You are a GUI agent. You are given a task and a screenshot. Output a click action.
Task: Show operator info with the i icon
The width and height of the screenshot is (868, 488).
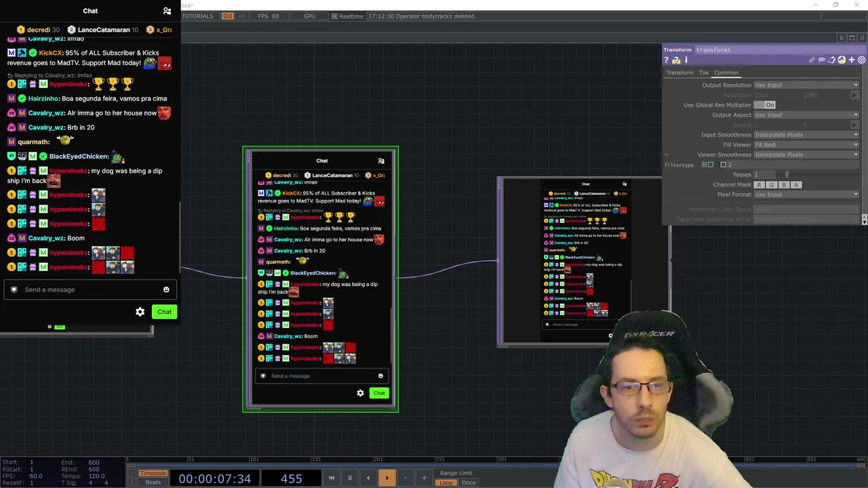686,60
